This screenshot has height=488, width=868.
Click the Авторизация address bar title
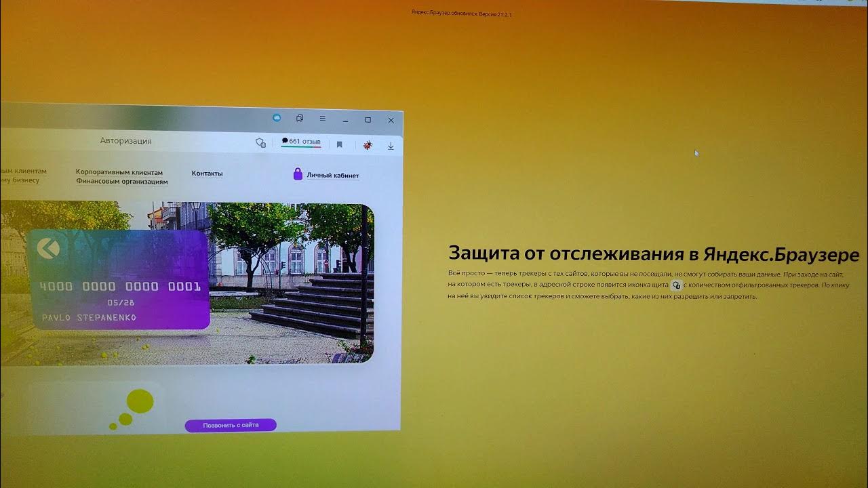126,141
